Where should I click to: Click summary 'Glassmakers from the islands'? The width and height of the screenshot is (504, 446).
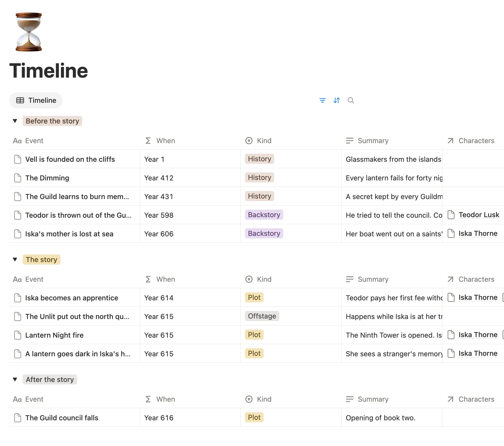[x=394, y=159]
